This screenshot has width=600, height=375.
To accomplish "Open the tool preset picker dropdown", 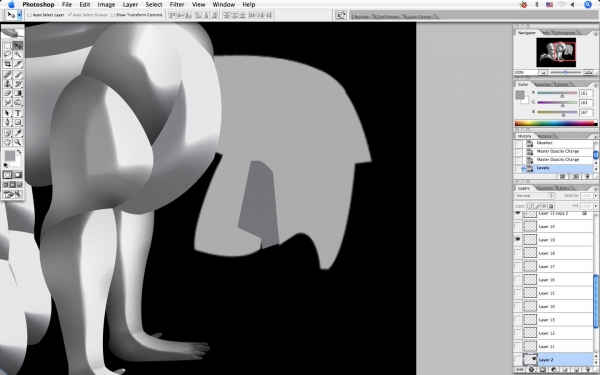I will click(x=19, y=15).
